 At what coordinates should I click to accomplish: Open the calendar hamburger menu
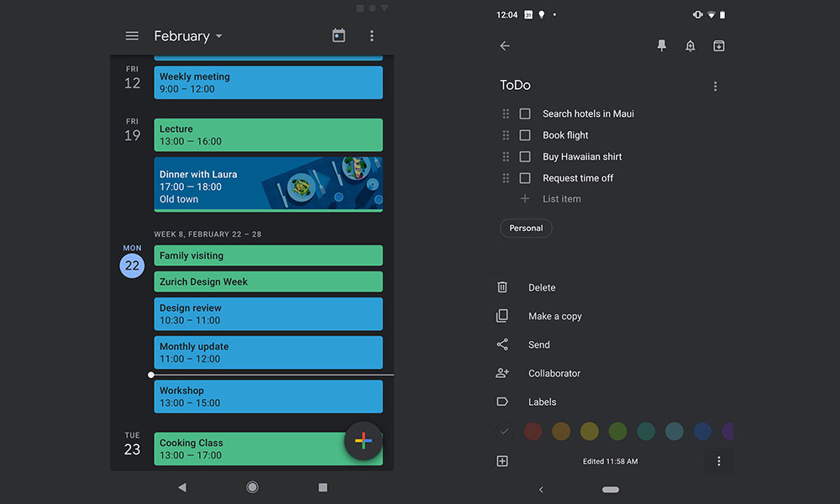tap(132, 36)
